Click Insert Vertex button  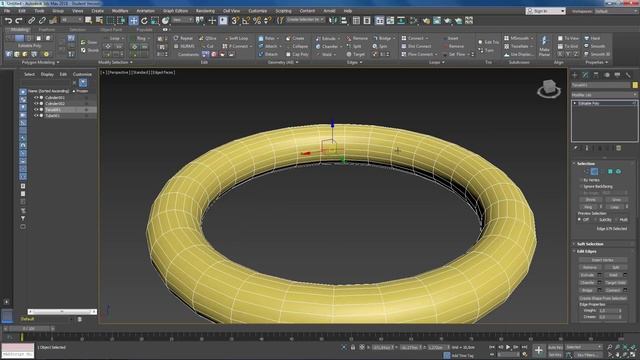pos(602,260)
